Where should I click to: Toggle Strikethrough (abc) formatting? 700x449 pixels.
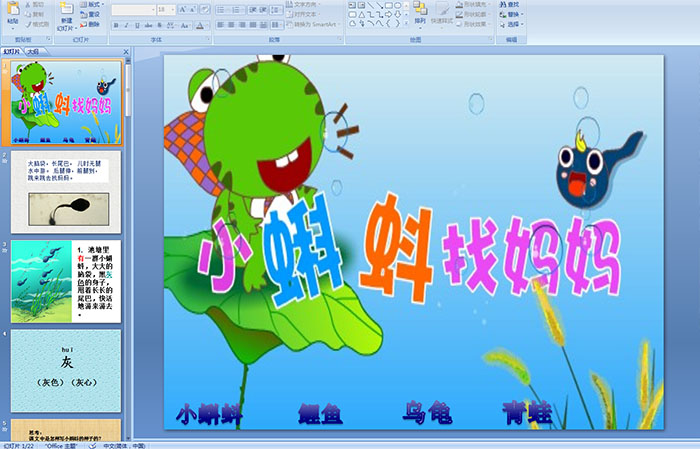149,25
